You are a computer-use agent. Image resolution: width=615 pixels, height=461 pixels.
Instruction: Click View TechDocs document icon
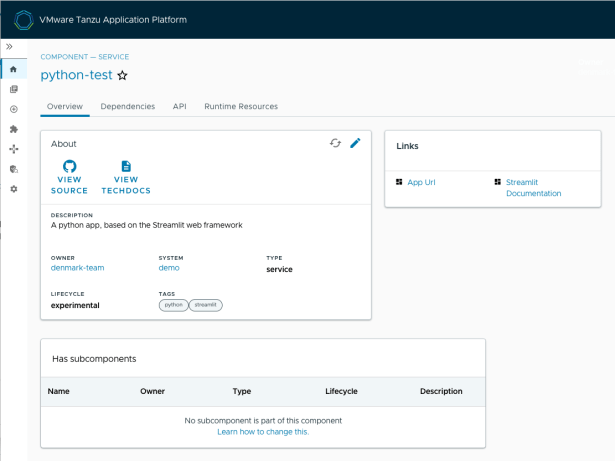(126, 177)
